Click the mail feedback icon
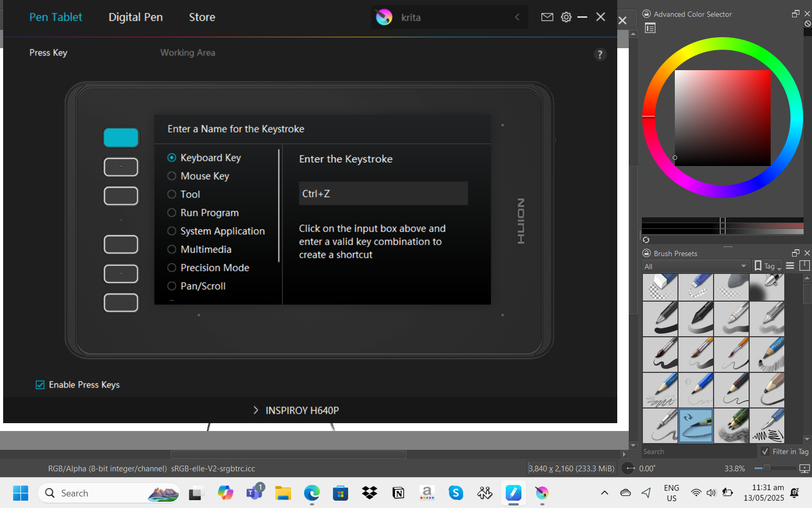This screenshot has width=812, height=508. (547, 17)
